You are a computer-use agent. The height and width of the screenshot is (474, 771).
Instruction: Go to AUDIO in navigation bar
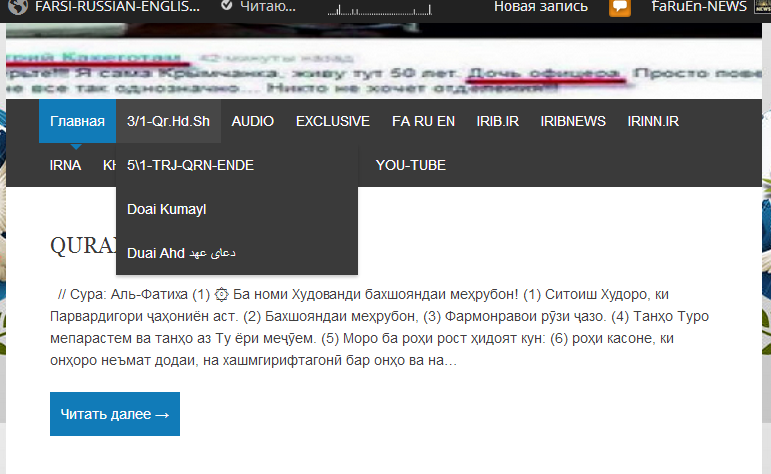[x=252, y=121]
